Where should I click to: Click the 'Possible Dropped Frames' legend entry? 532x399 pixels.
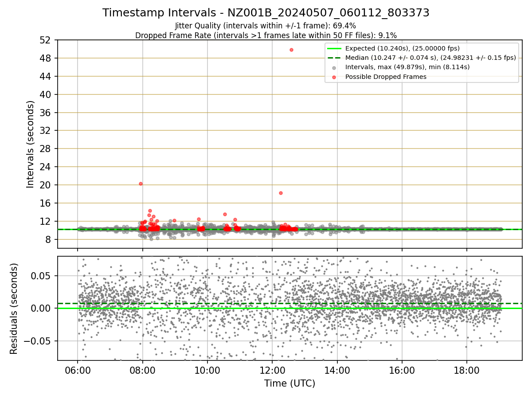click(x=386, y=77)
